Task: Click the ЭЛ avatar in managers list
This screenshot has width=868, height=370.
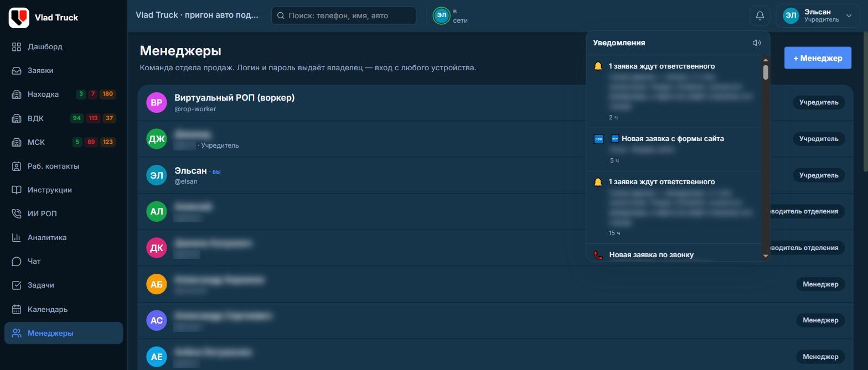Action: (157, 175)
